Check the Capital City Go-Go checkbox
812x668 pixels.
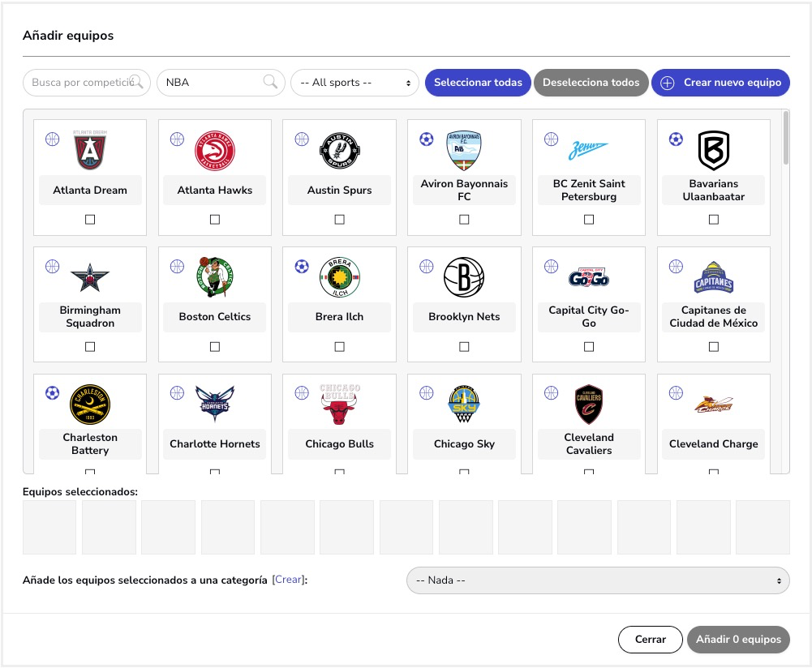click(x=589, y=347)
